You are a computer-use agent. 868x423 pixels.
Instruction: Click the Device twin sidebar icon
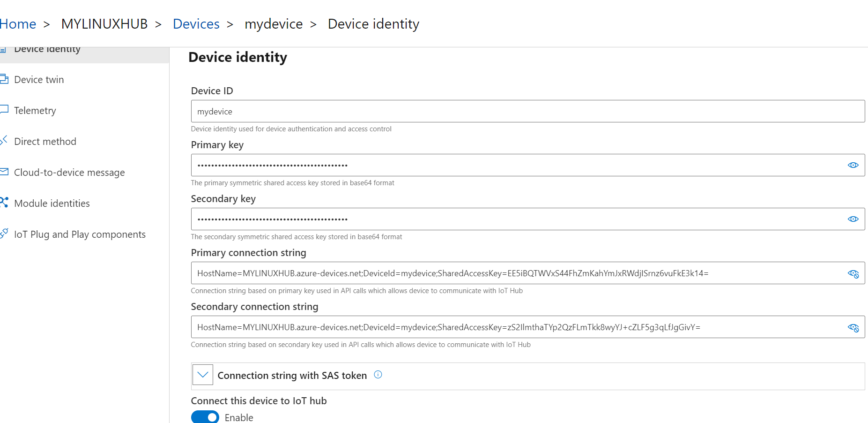click(4, 79)
